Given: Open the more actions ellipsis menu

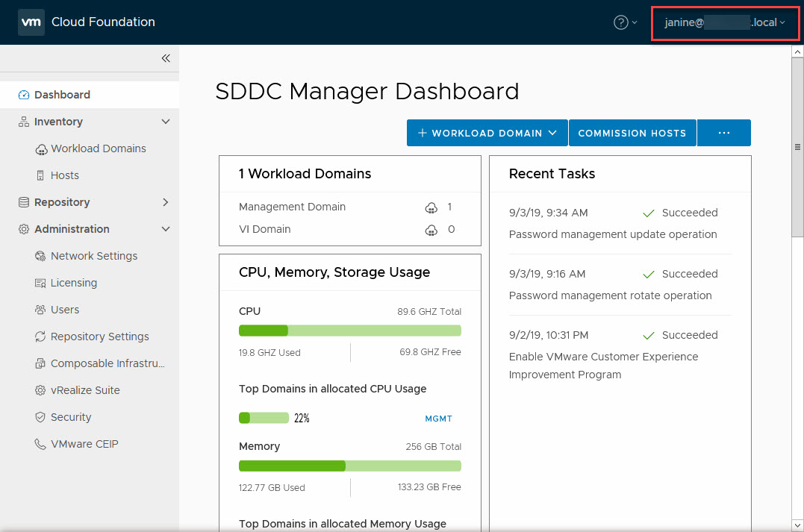Looking at the screenshot, I should click(x=724, y=133).
